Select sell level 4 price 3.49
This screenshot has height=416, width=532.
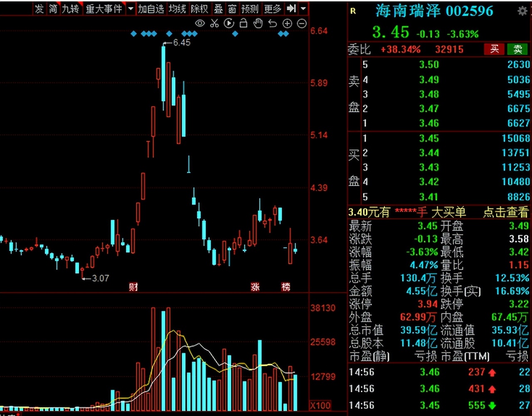click(429, 80)
